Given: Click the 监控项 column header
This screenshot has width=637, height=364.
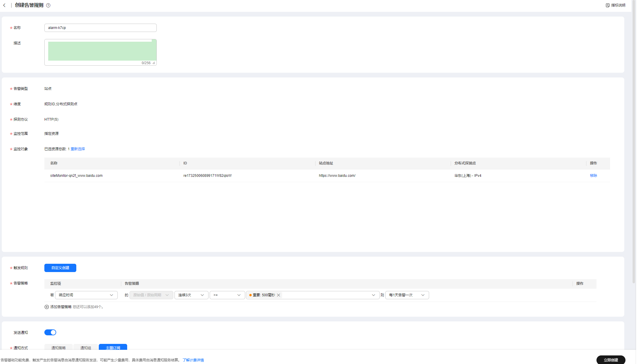Looking at the screenshot, I should [56, 284].
